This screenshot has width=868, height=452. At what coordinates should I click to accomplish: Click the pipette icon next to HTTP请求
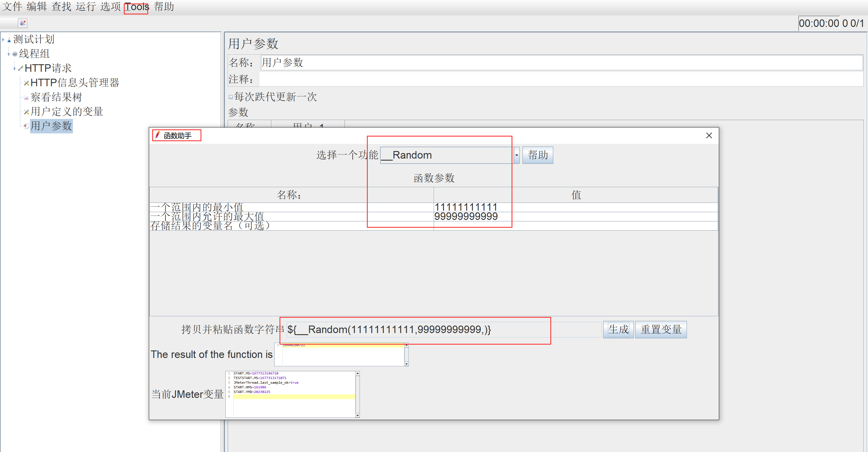tap(21, 68)
